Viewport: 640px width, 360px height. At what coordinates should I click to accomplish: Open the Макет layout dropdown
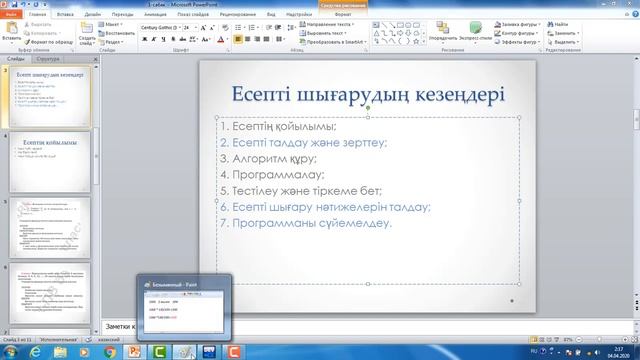click(111, 24)
